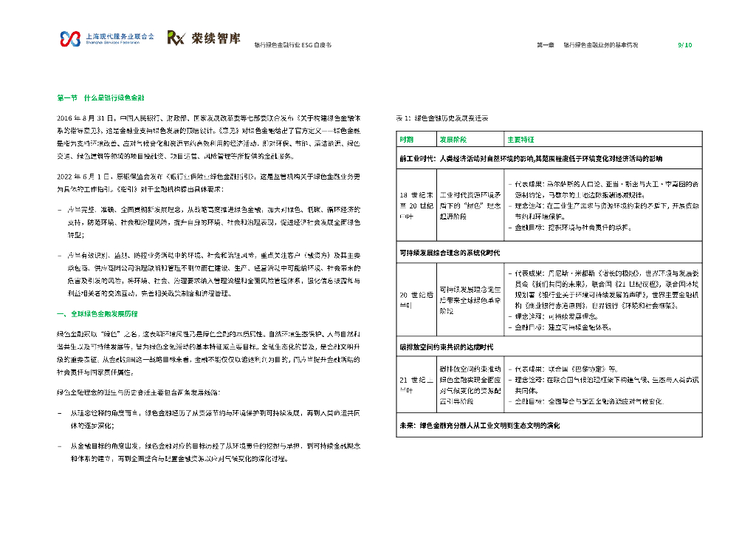Click the paragraph starting '2022 年 6 月 1 日'

coord(208,183)
